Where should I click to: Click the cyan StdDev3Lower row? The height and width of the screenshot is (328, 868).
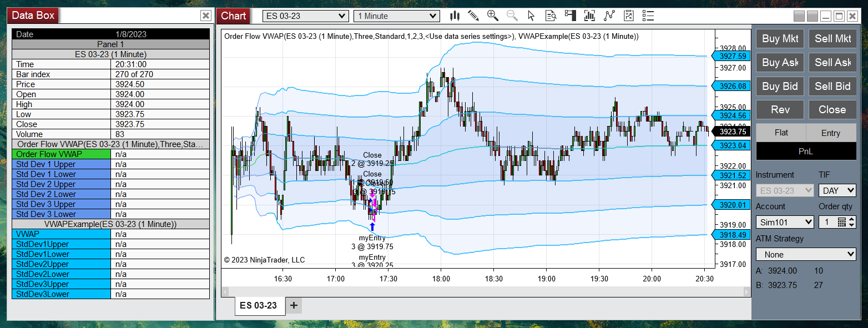[x=111, y=294]
